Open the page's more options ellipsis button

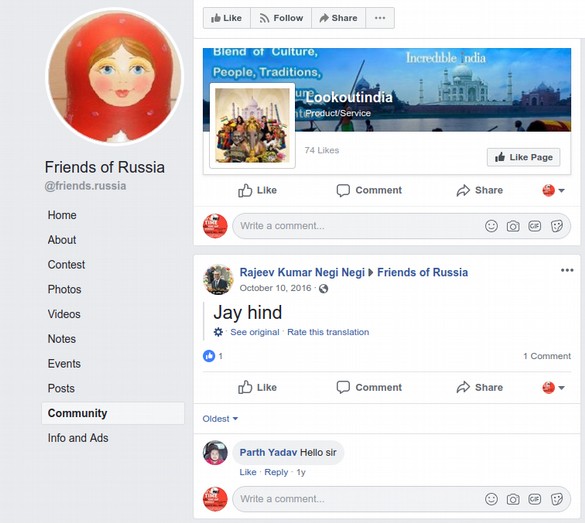pyautogui.click(x=380, y=18)
